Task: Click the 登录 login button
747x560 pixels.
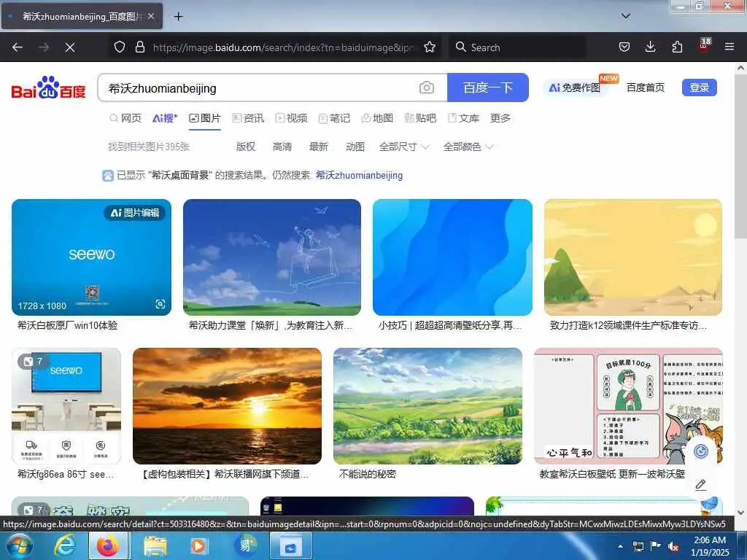Action: pyautogui.click(x=700, y=87)
